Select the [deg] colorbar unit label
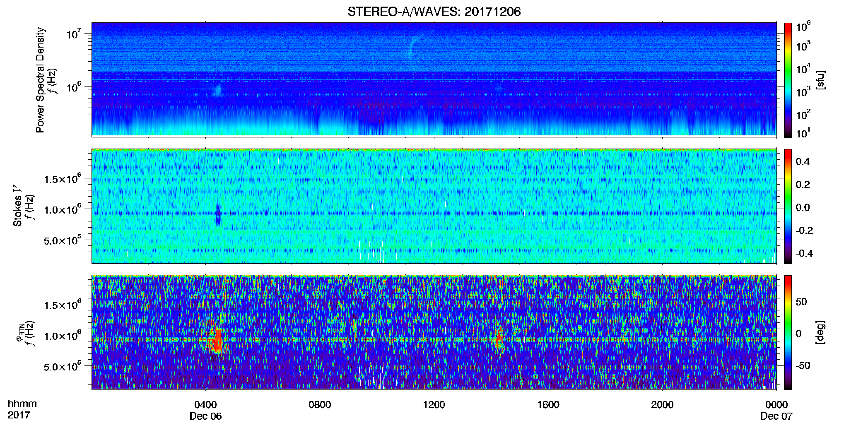The width and height of the screenshot is (868, 447). pos(820,332)
